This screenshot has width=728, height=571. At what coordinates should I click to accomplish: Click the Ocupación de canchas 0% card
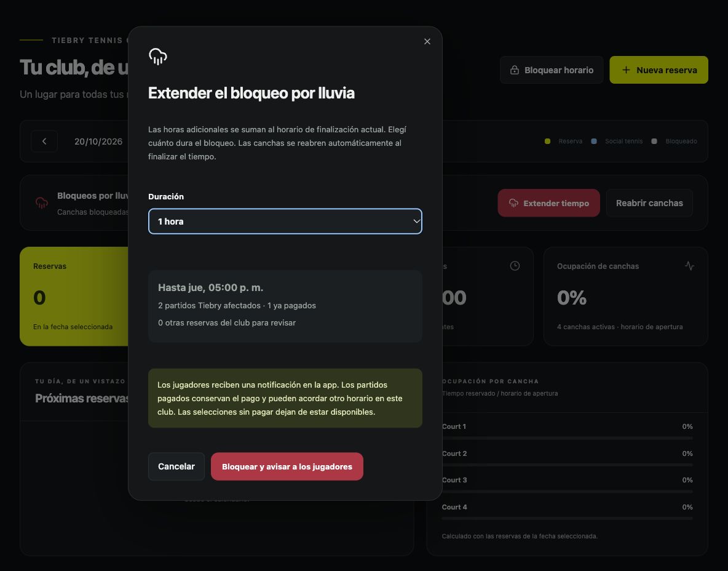[626, 297]
